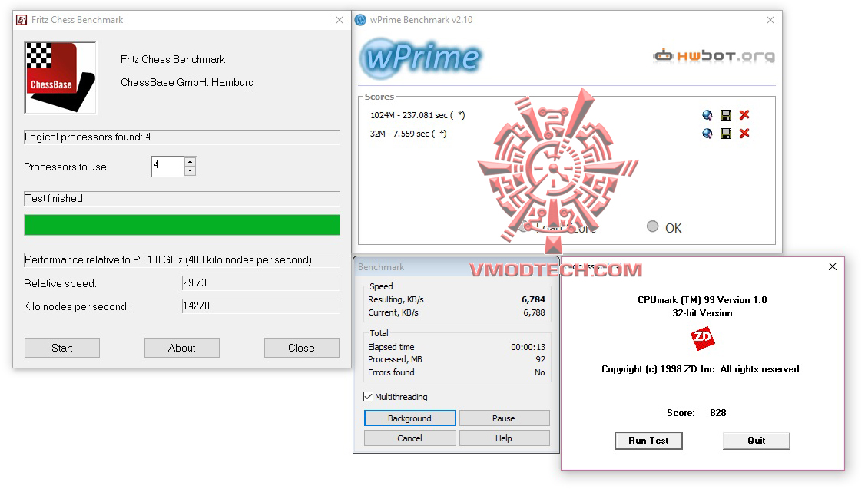Quit the CPUmark 99 window

tap(756, 441)
